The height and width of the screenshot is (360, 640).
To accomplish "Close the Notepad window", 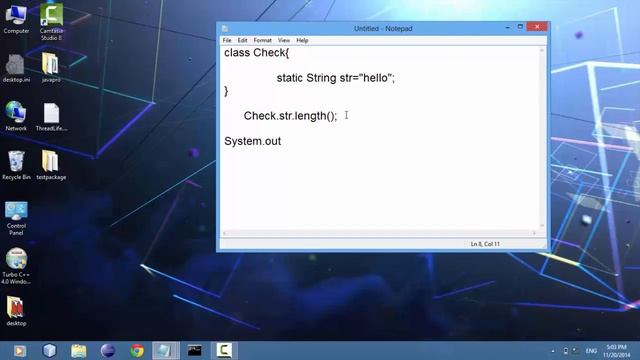I will [537, 27].
